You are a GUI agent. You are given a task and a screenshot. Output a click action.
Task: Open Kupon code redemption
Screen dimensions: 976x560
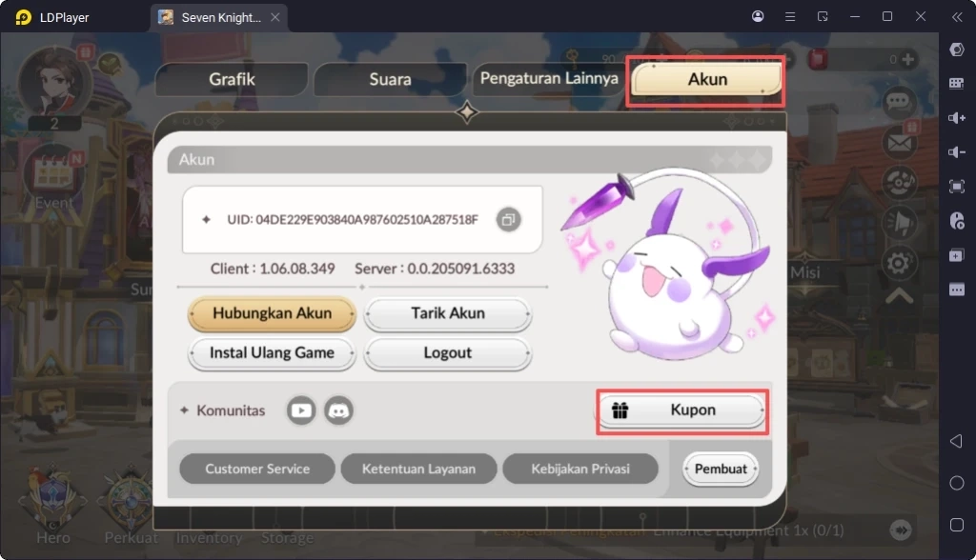[x=681, y=410]
